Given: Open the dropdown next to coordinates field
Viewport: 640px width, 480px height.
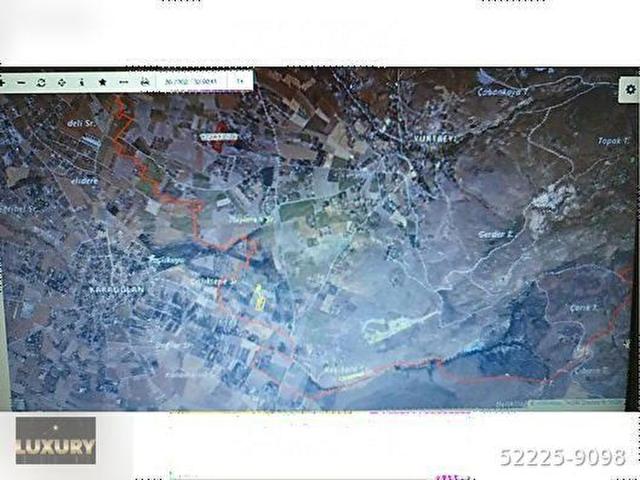Looking at the screenshot, I should click(x=240, y=81).
